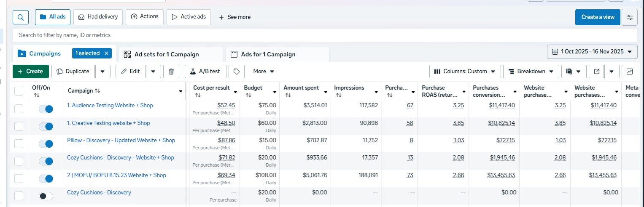
Task: Tick the select-all header checkbox
Action: [x=19, y=91]
